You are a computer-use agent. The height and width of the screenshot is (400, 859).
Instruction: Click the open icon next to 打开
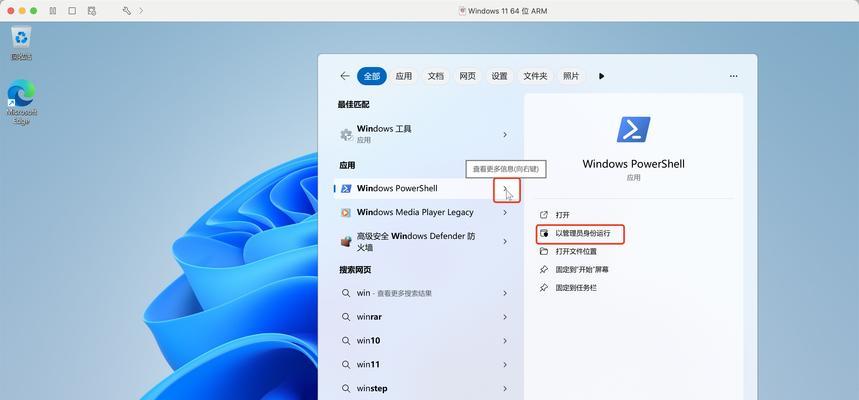tap(543, 215)
